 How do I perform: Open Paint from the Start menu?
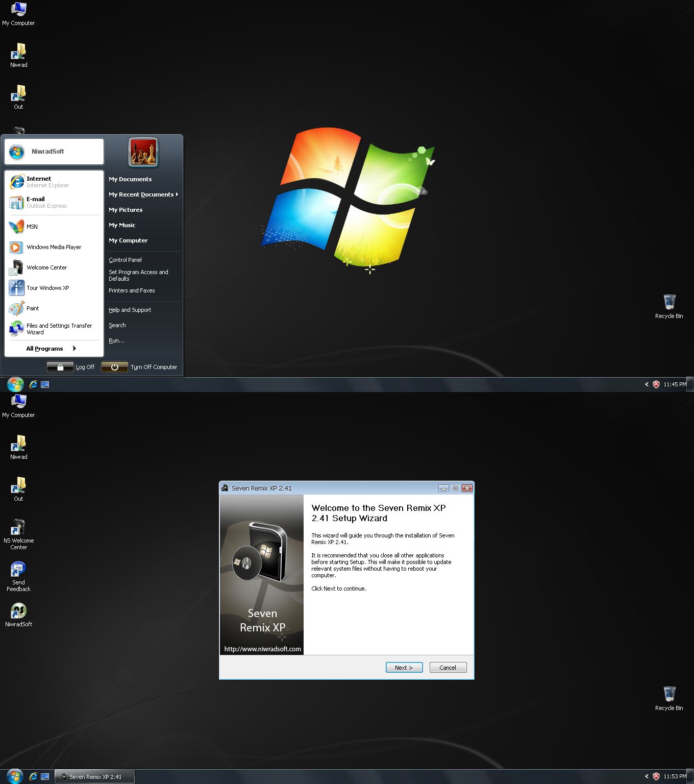click(54, 308)
